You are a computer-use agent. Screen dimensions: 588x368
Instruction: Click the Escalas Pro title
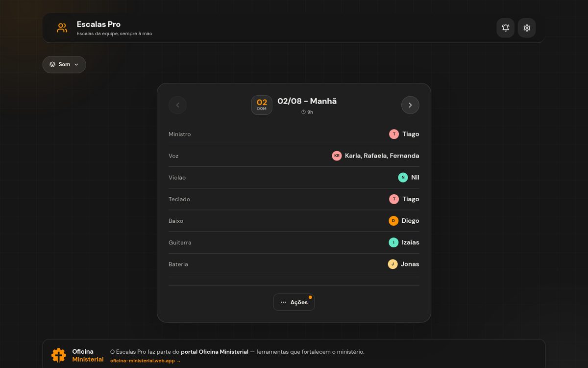click(x=98, y=24)
